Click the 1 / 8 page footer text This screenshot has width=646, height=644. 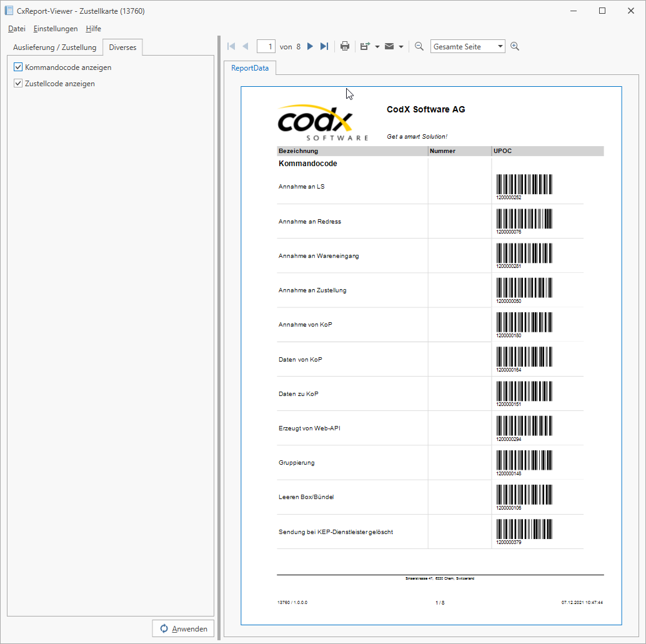point(440,603)
